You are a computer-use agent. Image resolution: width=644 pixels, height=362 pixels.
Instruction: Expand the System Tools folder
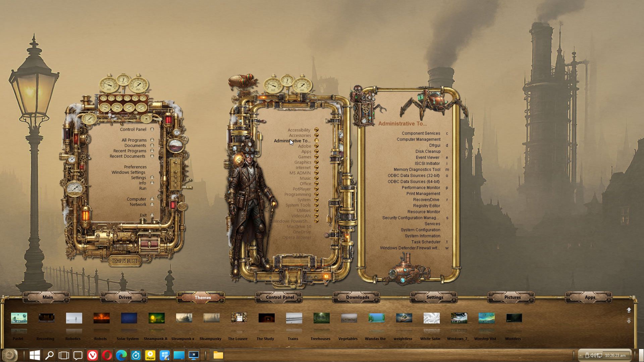[x=316, y=205]
